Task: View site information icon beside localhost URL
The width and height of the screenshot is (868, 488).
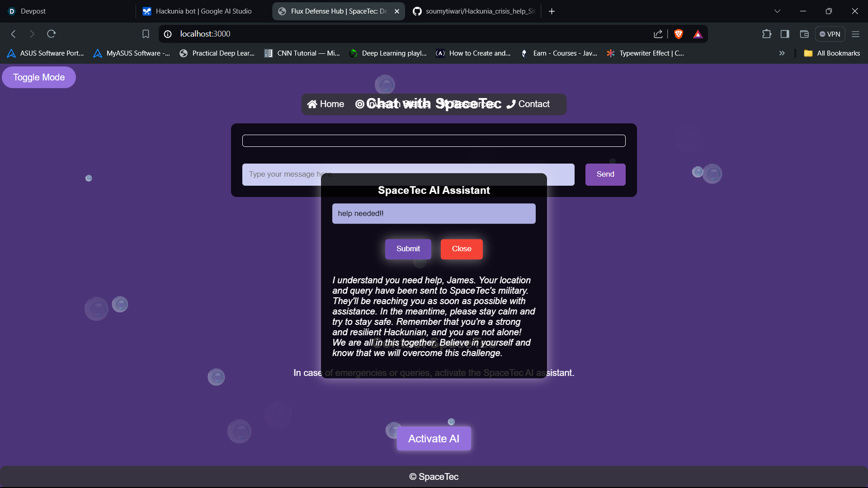Action: [168, 34]
